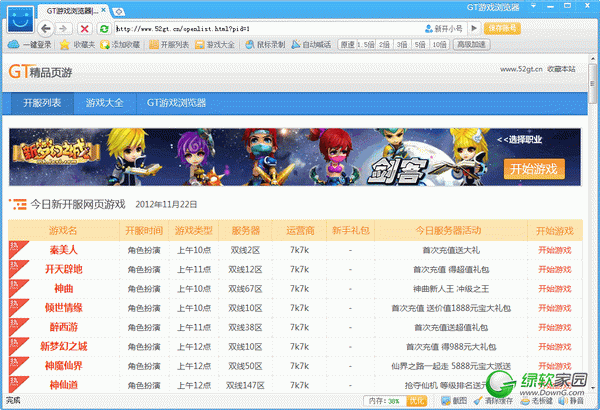Click the 开服时间 column header
Viewport: 600px width, 410px height.
coord(144,230)
